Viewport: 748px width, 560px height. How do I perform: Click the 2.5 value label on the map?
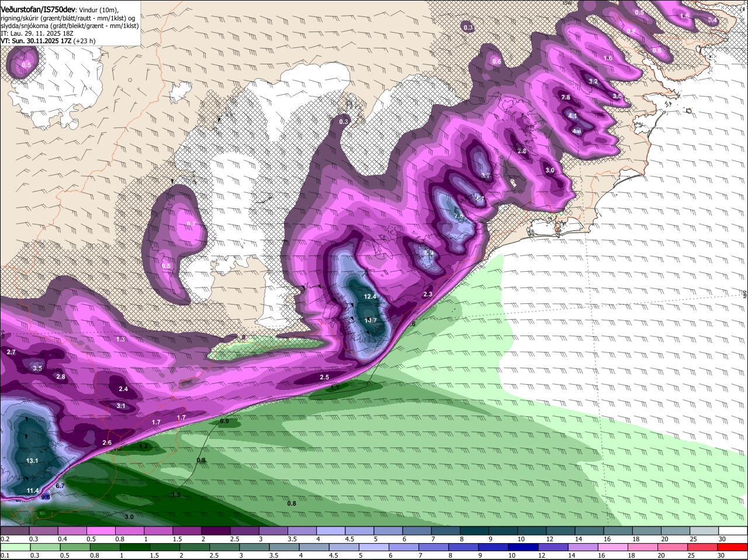[324, 377]
